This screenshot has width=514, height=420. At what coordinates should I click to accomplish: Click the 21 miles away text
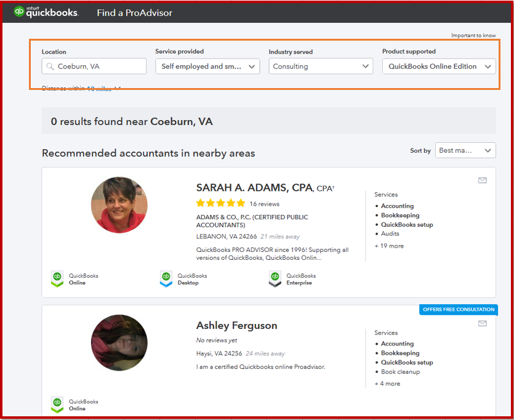pos(280,236)
